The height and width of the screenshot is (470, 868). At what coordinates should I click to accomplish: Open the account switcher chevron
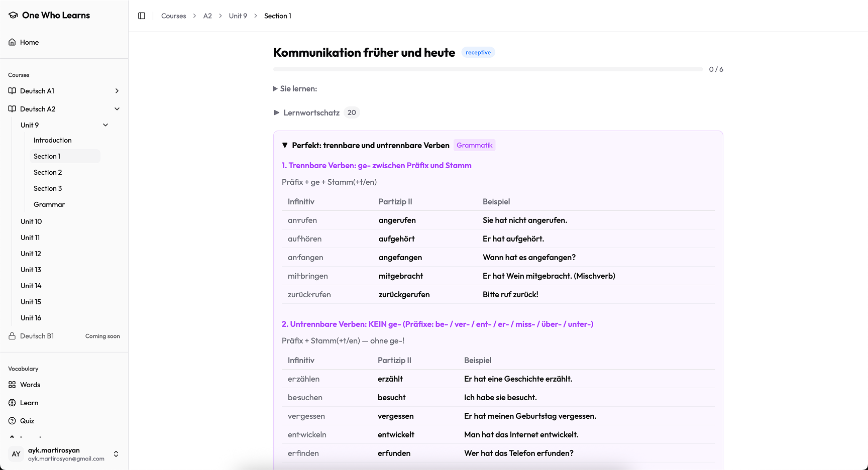click(x=116, y=454)
